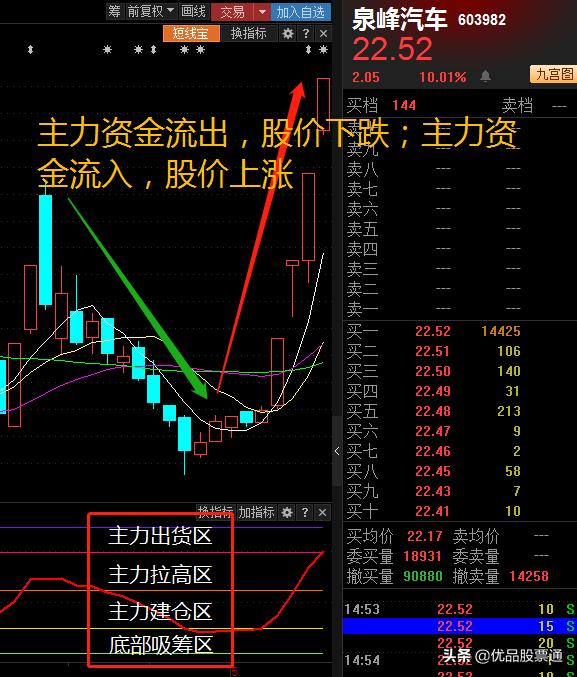The width and height of the screenshot is (577, 677).
Task: Select the 买十 price 22.41
Action: point(433,511)
